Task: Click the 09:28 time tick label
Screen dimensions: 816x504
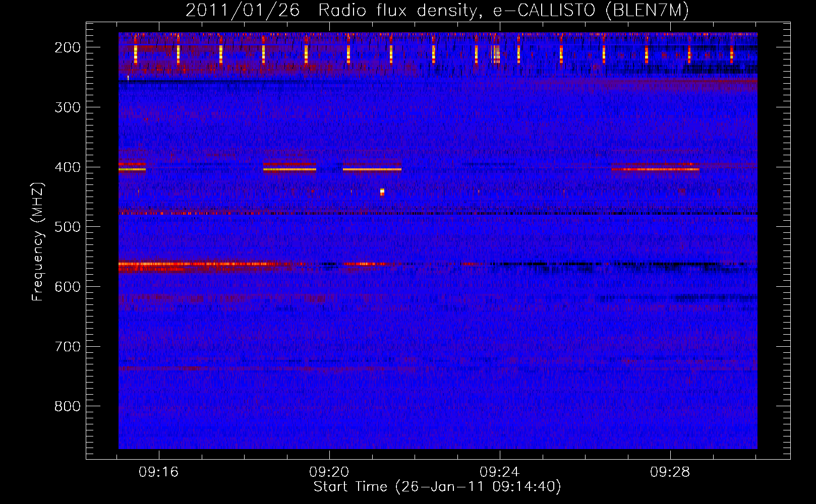Action: click(670, 472)
